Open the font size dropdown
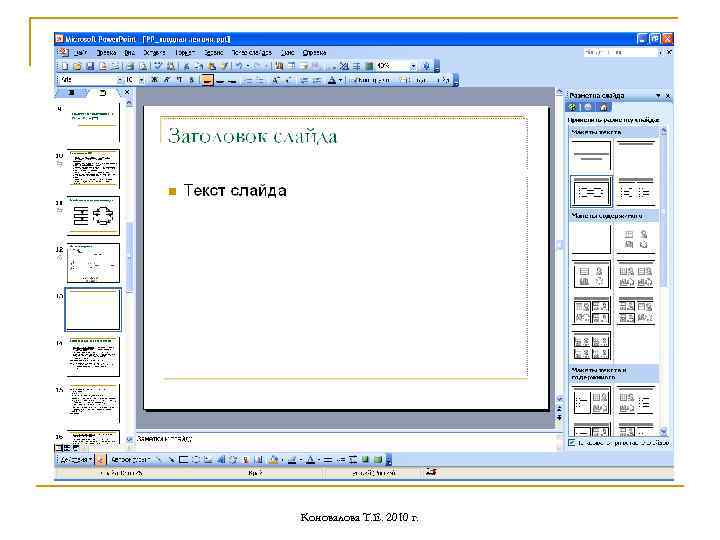 141,80
